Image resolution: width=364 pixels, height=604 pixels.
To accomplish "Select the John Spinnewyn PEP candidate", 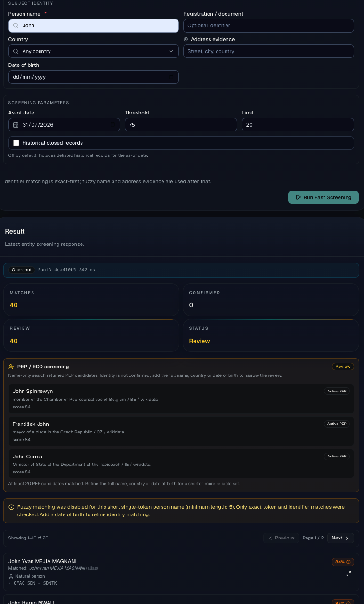I will click(x=181, y=399).
